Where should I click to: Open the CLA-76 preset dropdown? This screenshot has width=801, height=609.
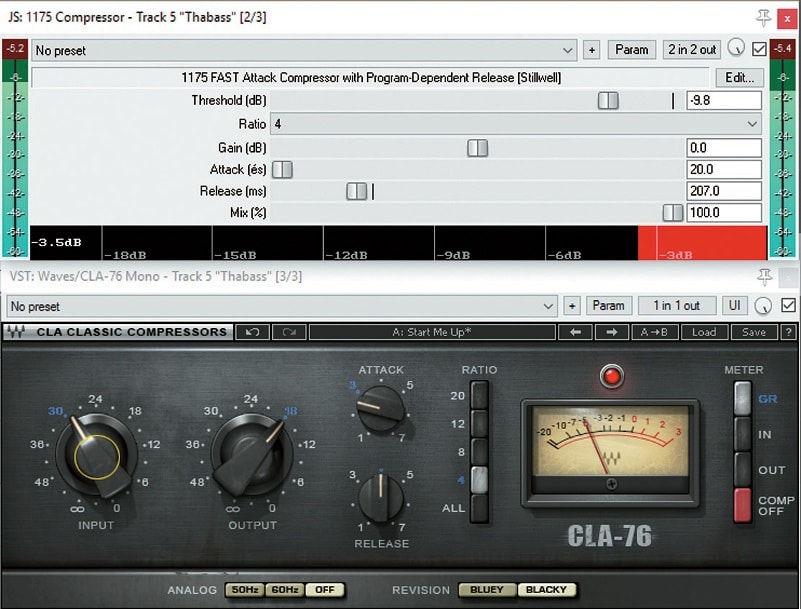coord(281,307)
